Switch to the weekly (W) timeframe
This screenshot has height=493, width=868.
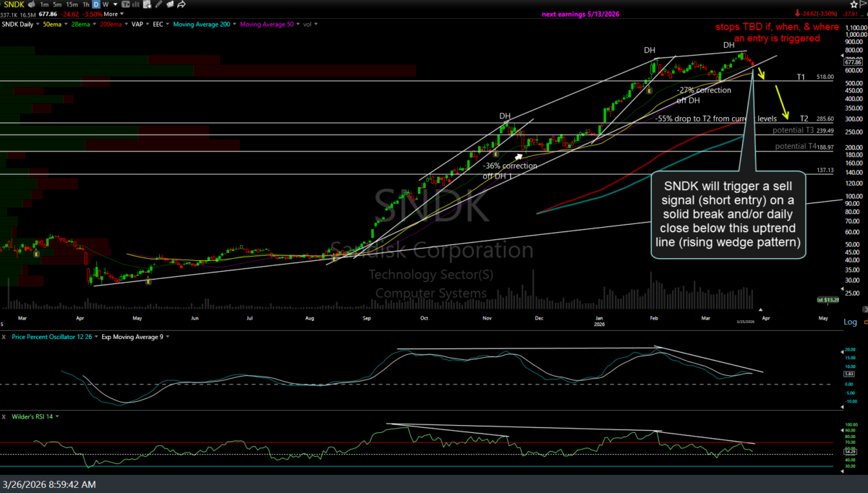(105, 4)
